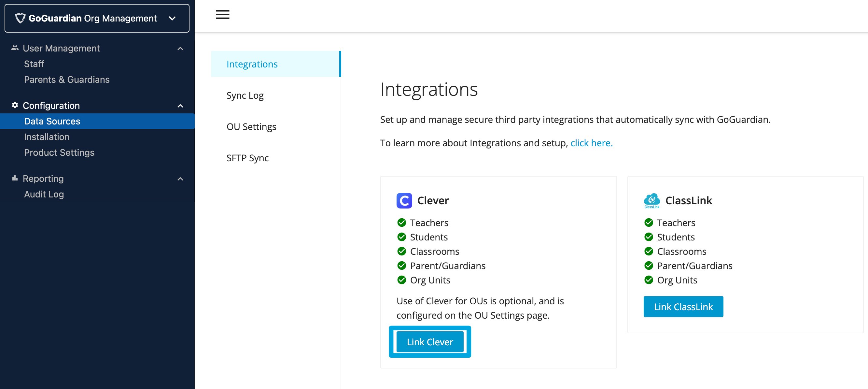Click the green check beside Clever Parent/Guardians
868x389 pixels.
(402, 266)
